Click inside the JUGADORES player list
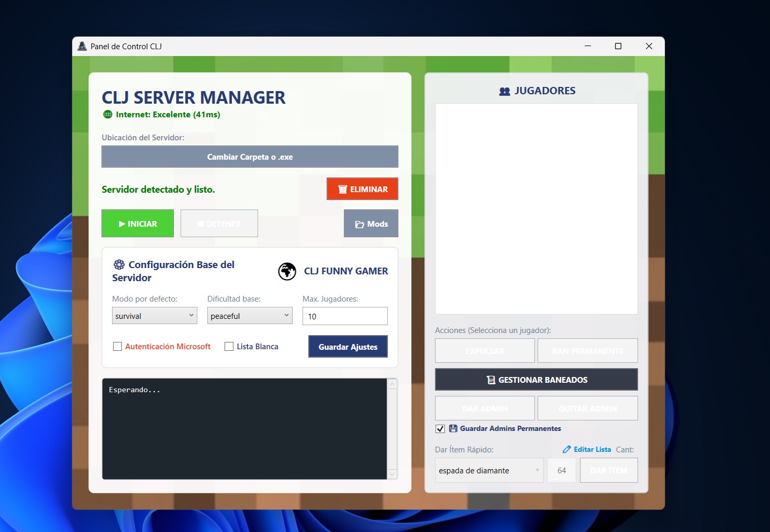770x532 pixels. click(537, 209)
